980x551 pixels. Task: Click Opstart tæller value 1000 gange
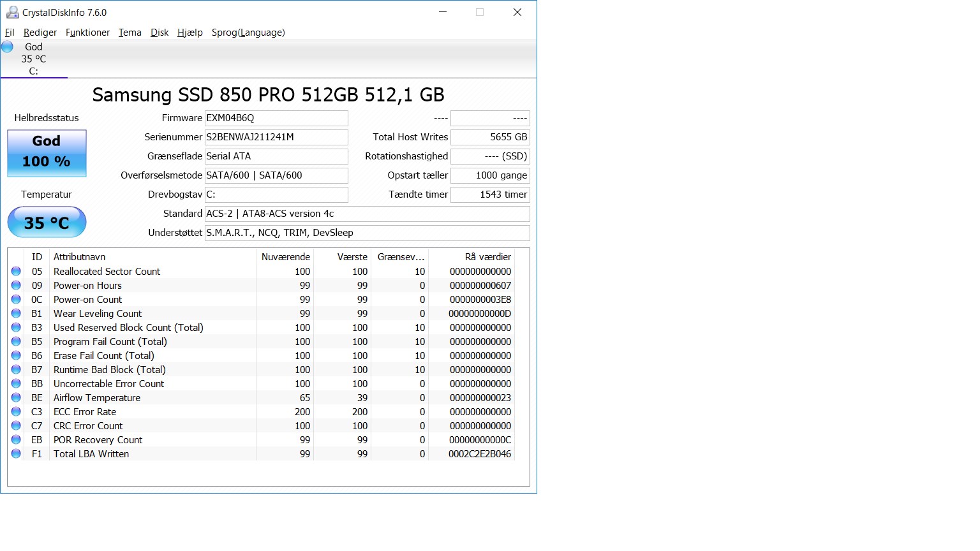point(490,175)
